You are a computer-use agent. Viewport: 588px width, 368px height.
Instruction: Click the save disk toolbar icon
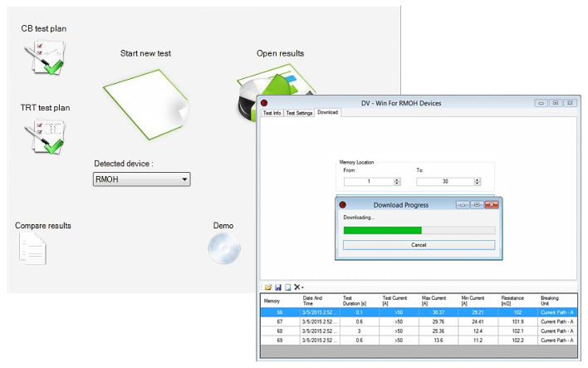[277, 287]
